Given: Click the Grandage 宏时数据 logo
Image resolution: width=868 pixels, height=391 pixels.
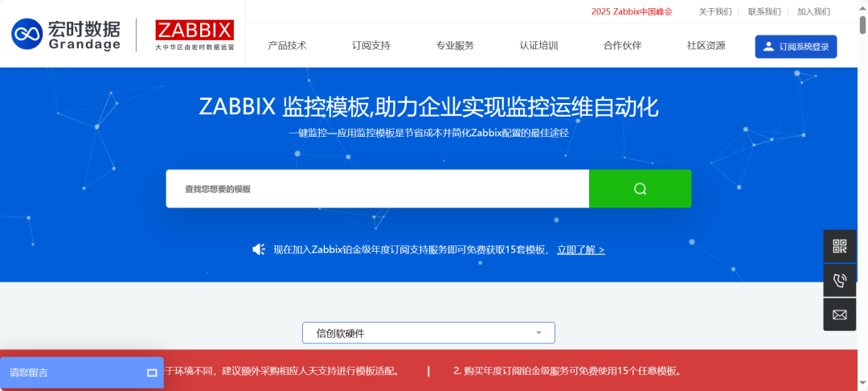Looking at the screenshot, I should pyautogui.click(x=65, y=34).
